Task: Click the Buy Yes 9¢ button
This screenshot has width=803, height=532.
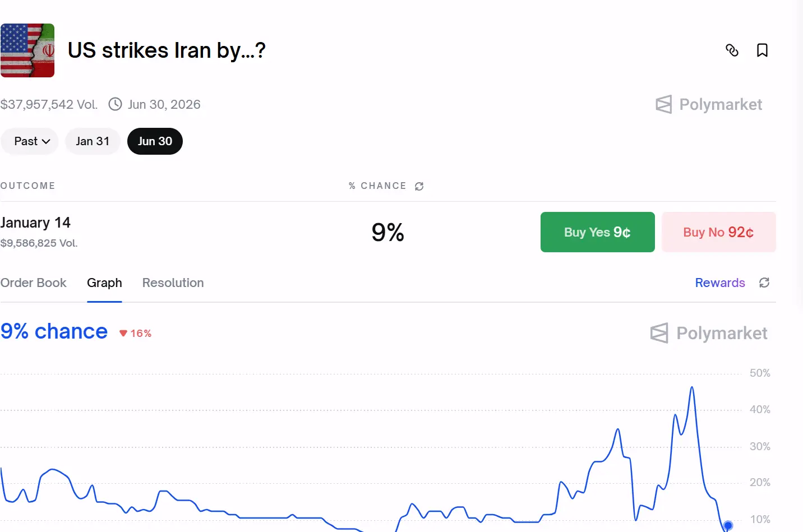Action: [597, 232]
